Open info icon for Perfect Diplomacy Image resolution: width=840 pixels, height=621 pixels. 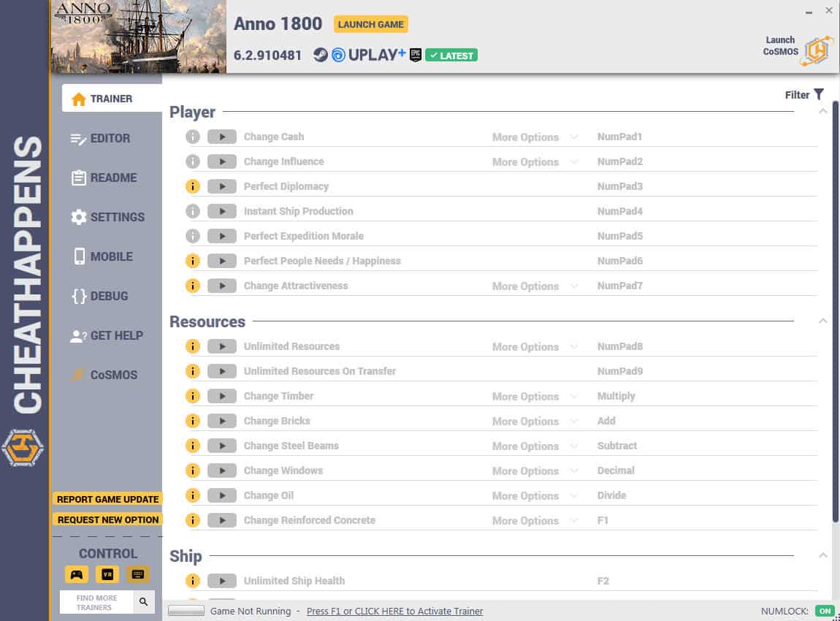193,186
